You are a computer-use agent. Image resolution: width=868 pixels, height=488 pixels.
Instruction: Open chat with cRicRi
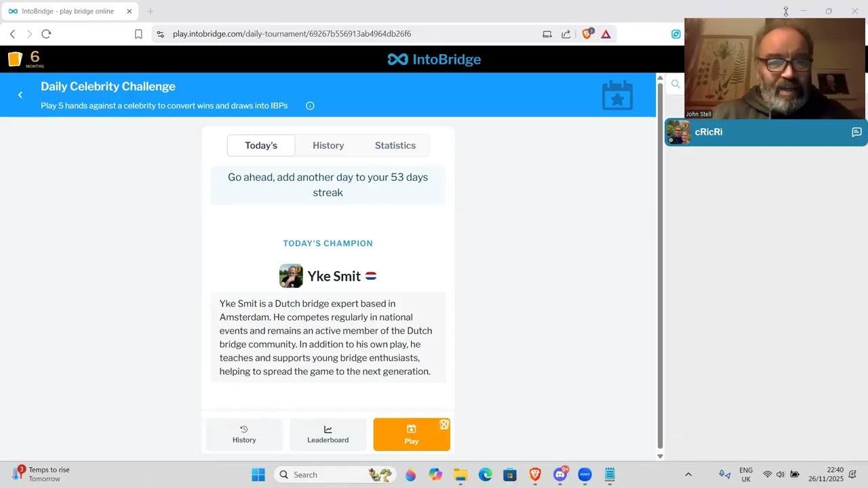[856, 132]
